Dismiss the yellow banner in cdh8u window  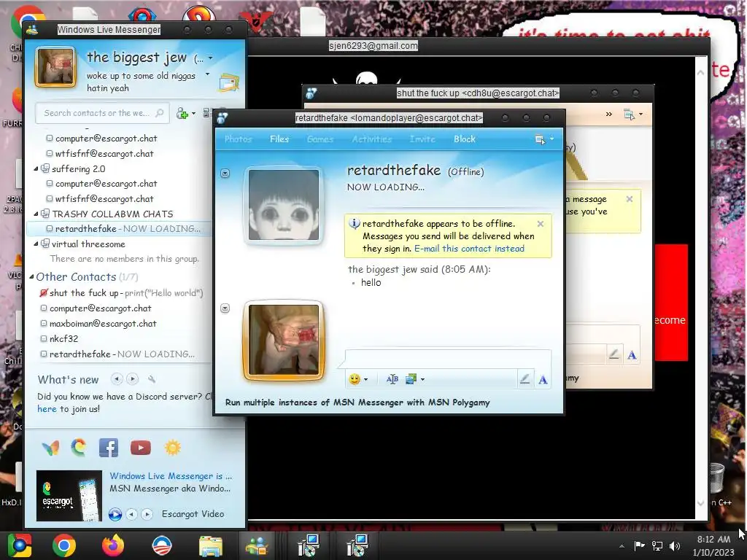click(630, 199)
